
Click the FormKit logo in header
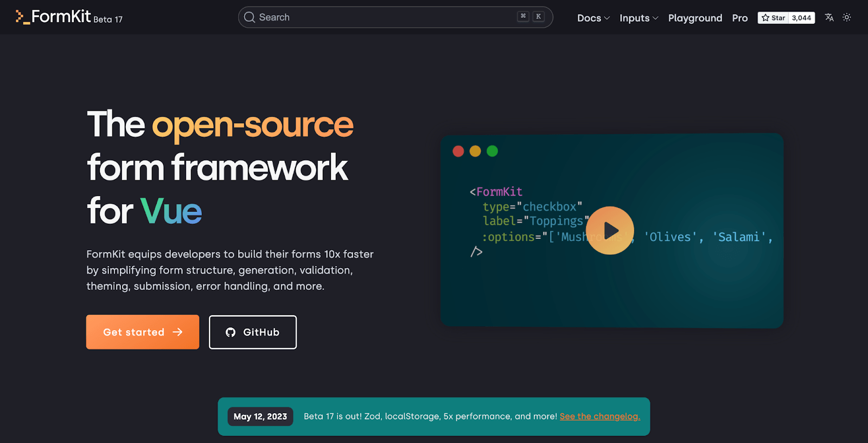tap(53, 17)
